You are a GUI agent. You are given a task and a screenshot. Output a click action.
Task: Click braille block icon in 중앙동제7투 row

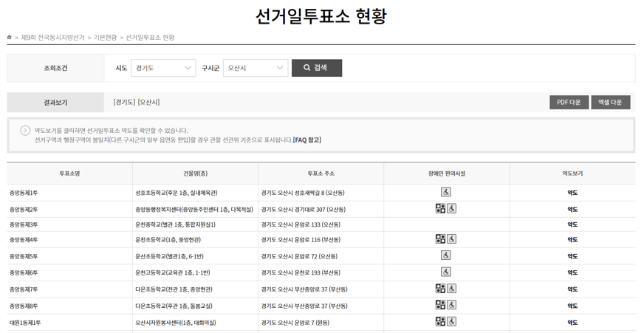coord(441,288)
